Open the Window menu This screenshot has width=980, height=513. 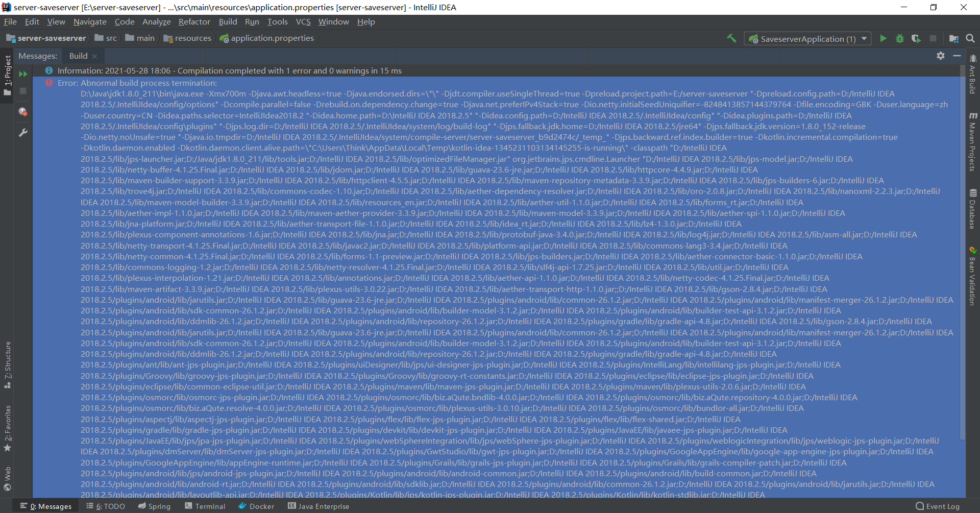pyautogui.click(x=334, y=21)
